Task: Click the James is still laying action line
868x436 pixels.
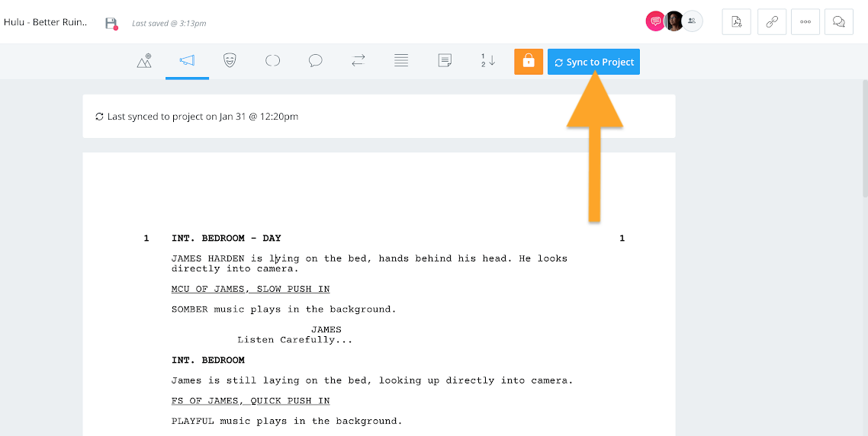Action: click(x=372, y=380)
